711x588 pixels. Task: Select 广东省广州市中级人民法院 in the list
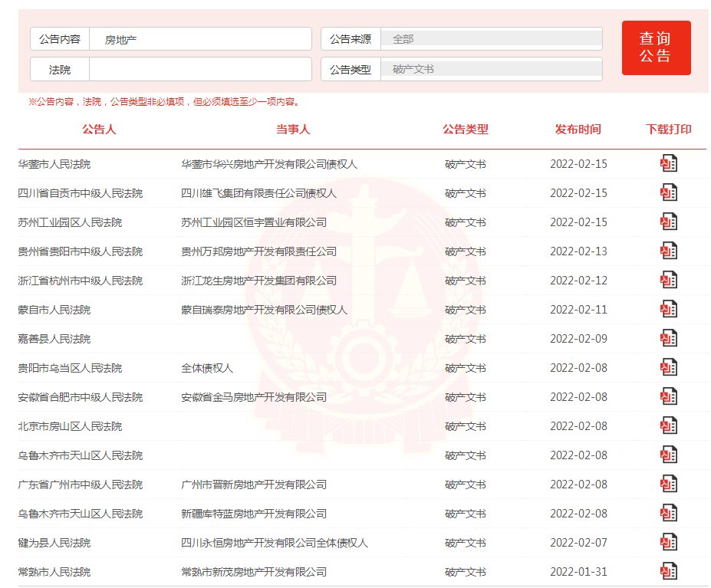[81, 485]
